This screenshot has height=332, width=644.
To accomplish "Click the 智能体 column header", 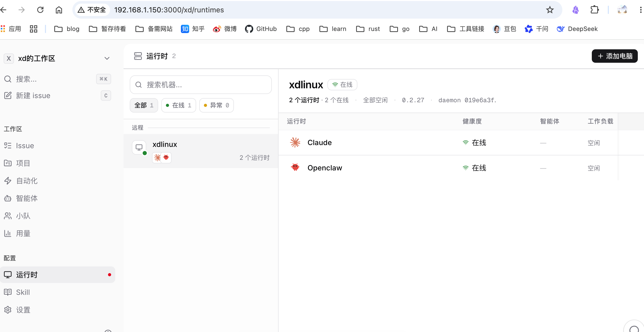I will [x=550, y=121].
